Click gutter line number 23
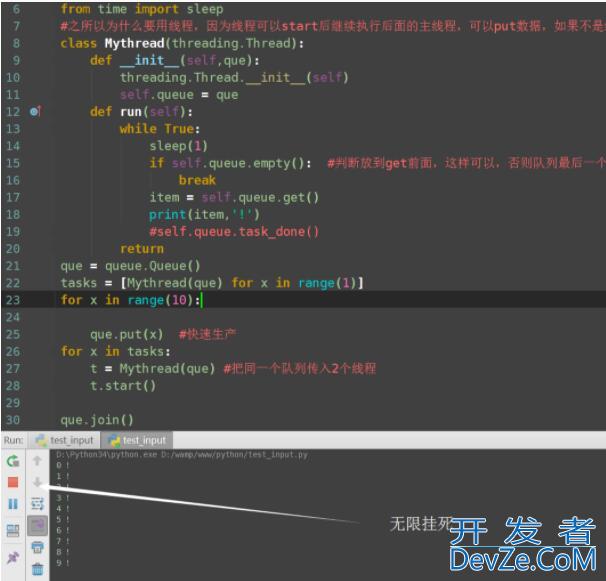 point(13,300)
